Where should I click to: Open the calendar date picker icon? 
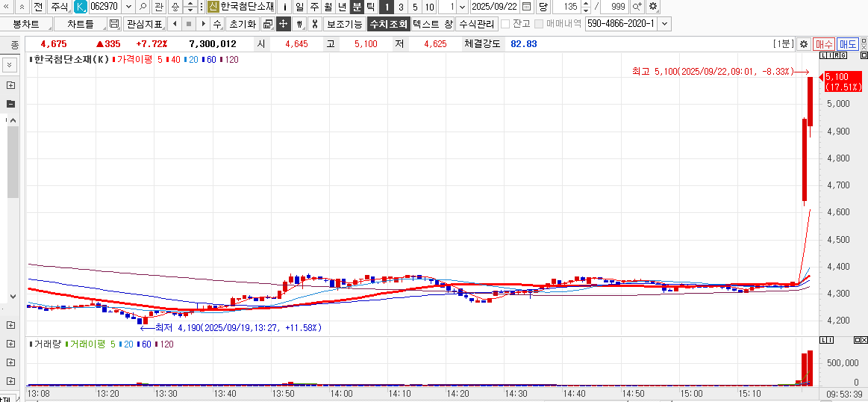coord(527,7)
